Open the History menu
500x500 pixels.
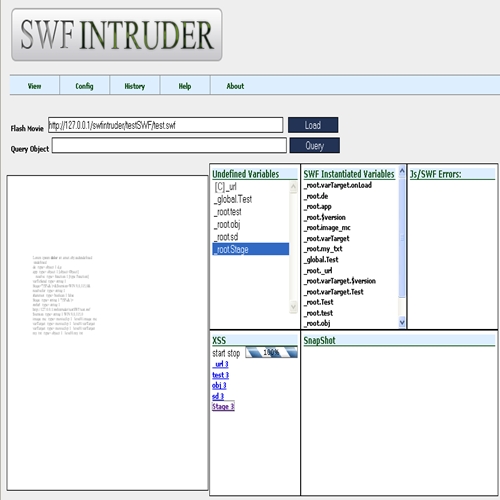[135, 86]
